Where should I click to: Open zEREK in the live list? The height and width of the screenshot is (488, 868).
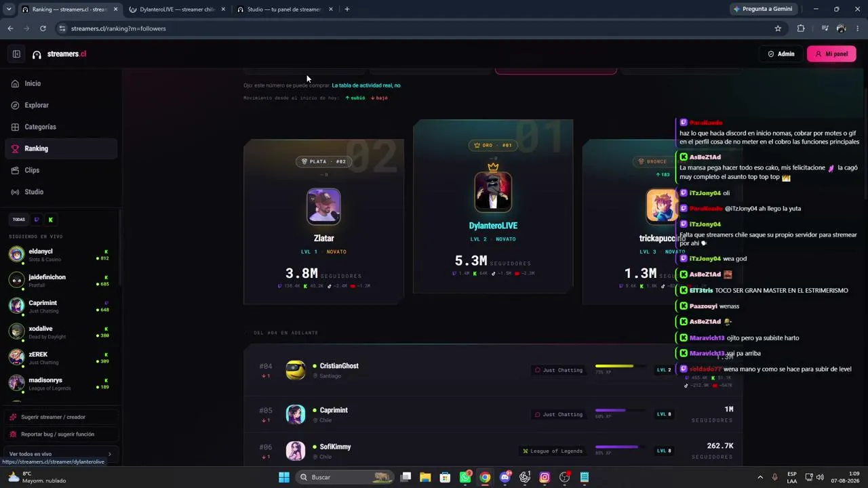point(60,357)
